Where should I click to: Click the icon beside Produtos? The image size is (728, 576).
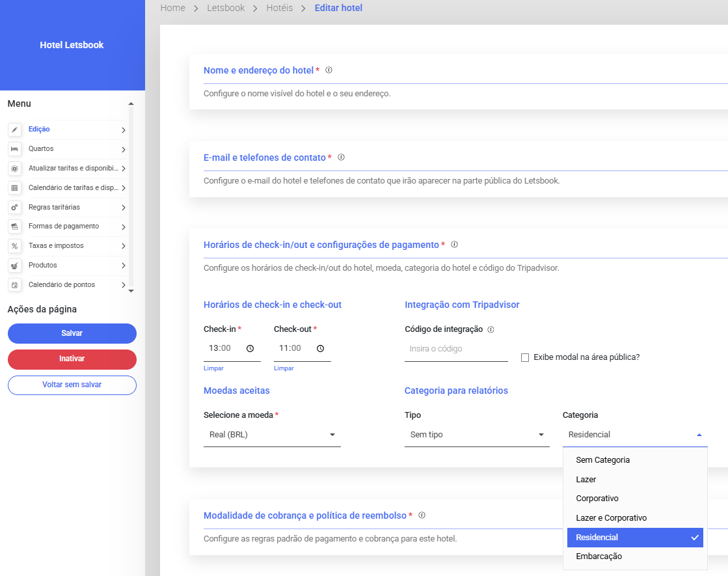14,266
